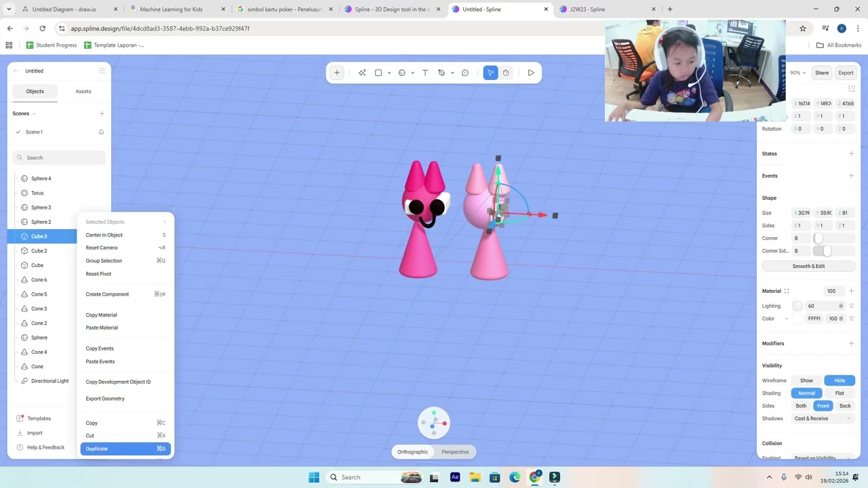
Task: Open the Templates icon item
Action: click(21, 419)
